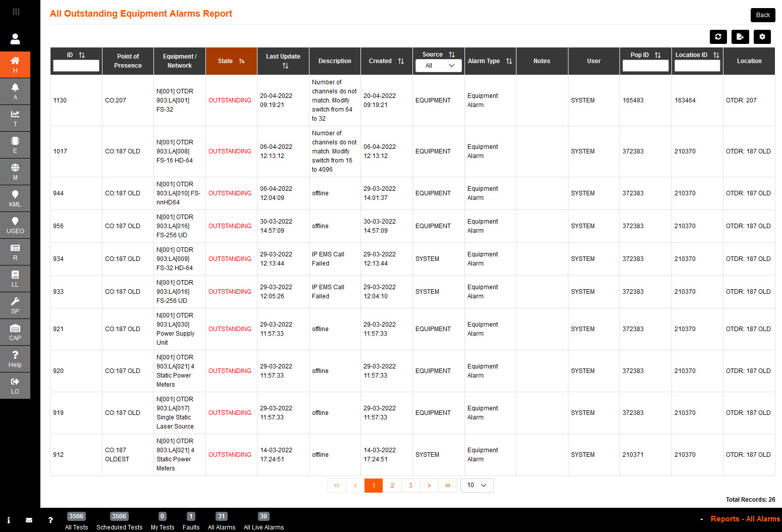Open the page size dropdown showing 10

tap(476, 485)
